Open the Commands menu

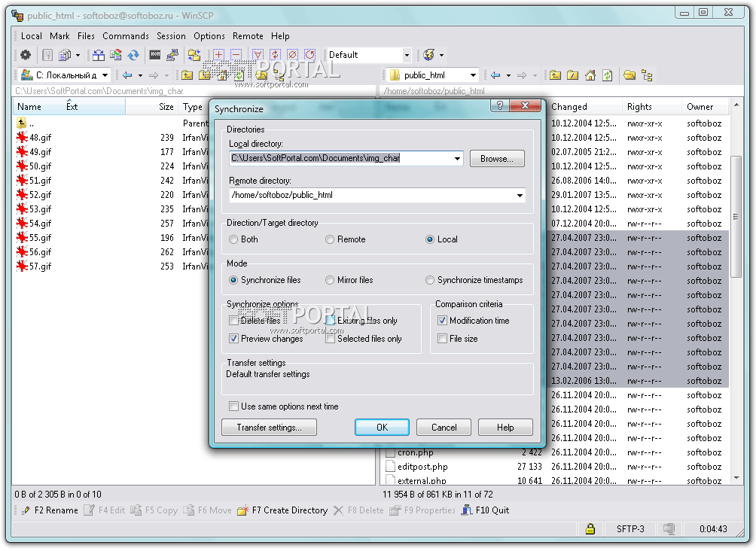tap(125, 36)
